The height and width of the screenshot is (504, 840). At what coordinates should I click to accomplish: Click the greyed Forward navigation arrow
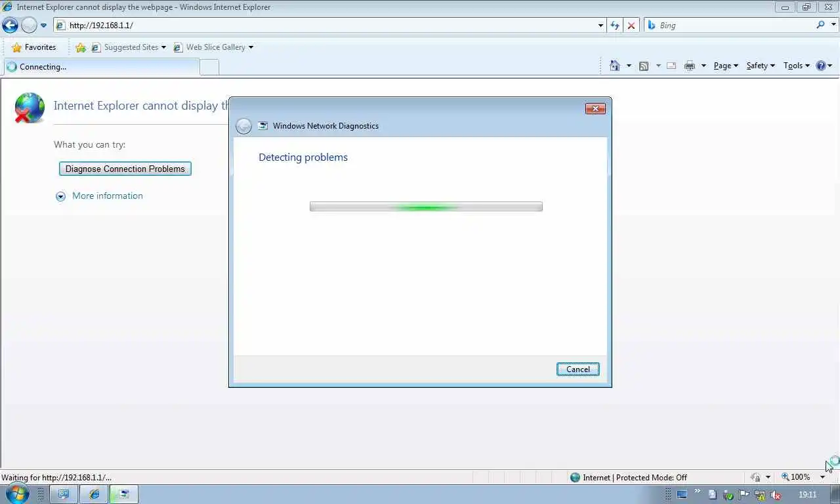pos(29,26)
